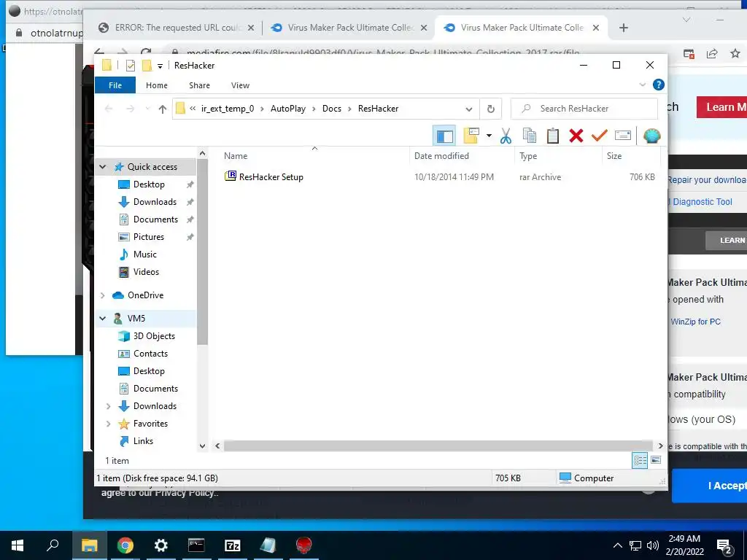Image resolution: width=747 pixels, height=560 pixels.
Task: Open the Windows Start menu
Action: coord(18,545)
